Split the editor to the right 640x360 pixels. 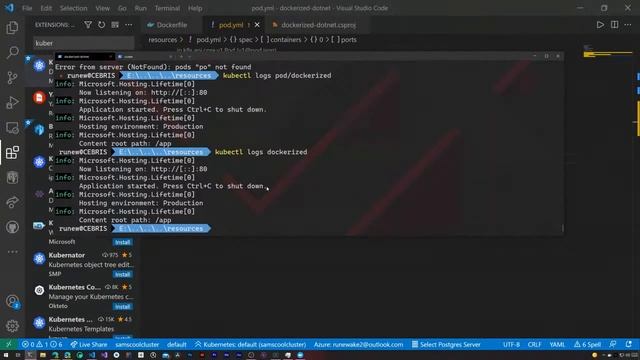pyautogui.click(x=614, y=25)
